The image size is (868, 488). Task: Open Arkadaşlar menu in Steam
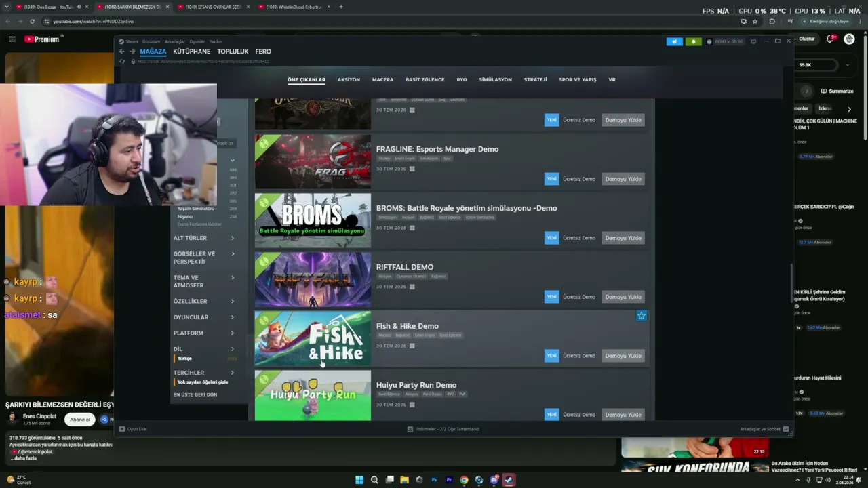[175, 41]
